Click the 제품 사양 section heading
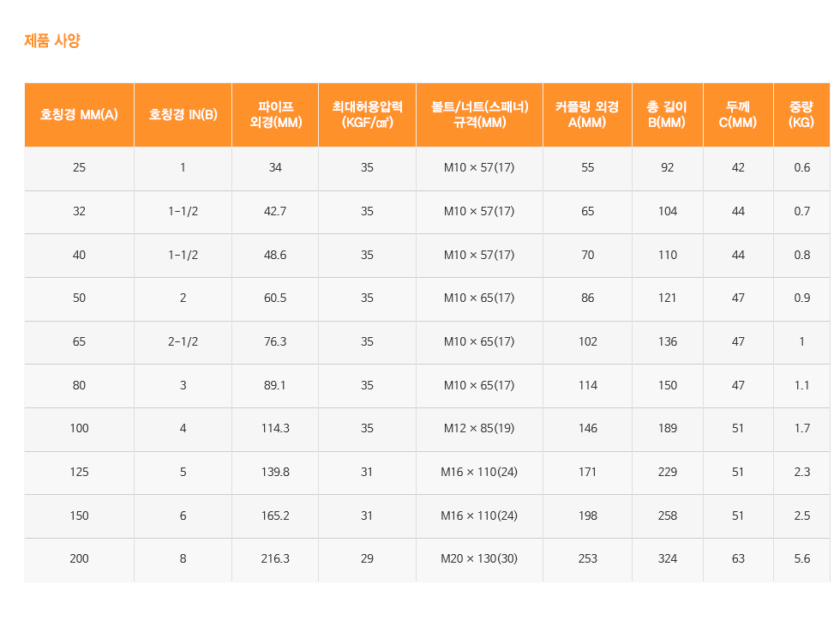The width and height of the screenshot is (840, 633). coord(52,40)
